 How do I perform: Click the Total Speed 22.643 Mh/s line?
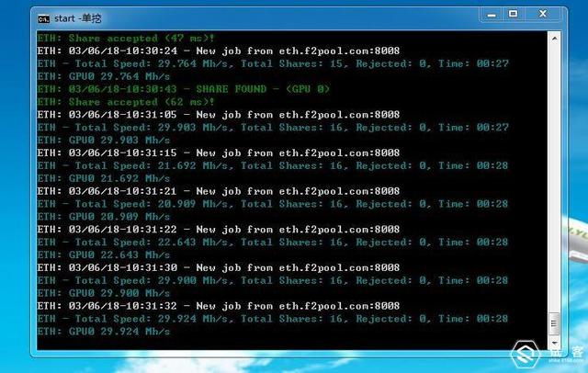[x=273, y=242]
